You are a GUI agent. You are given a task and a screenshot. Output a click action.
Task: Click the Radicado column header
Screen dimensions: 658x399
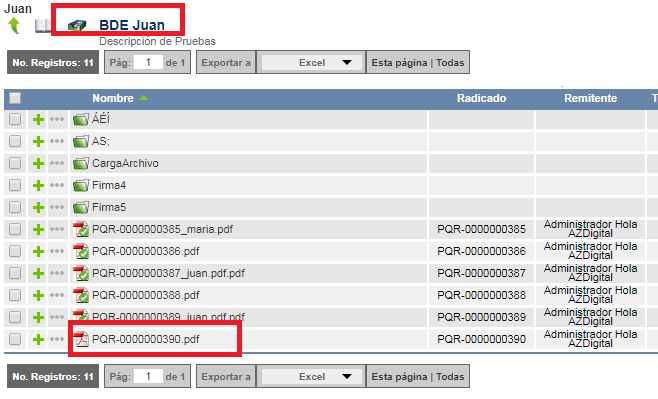pyautogui.click(x=481, y=98)
